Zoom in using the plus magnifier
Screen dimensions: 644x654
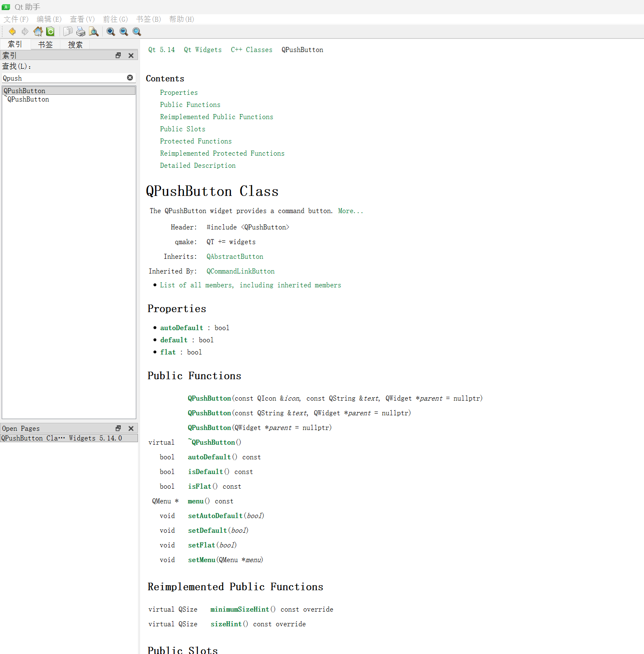(111, 31)
